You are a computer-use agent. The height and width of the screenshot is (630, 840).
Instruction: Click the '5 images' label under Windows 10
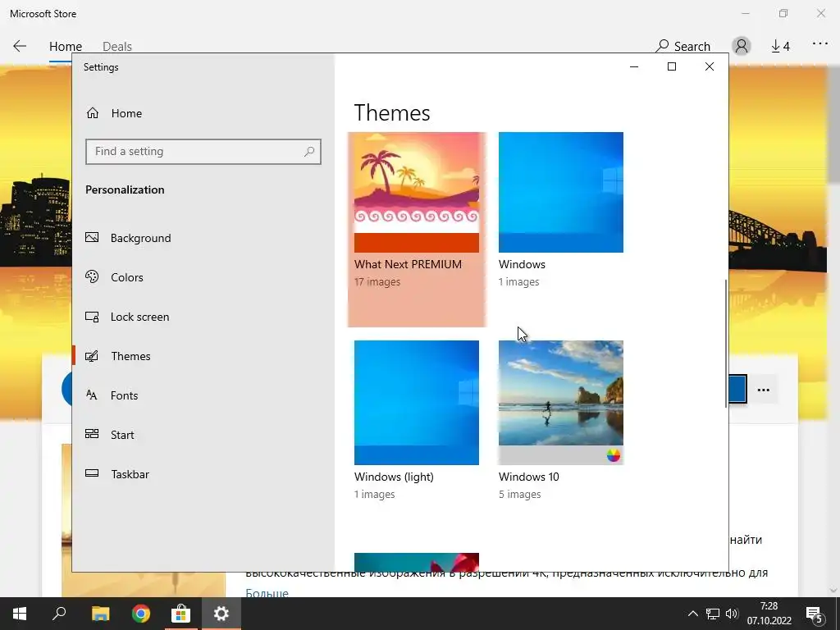point(519,495)
